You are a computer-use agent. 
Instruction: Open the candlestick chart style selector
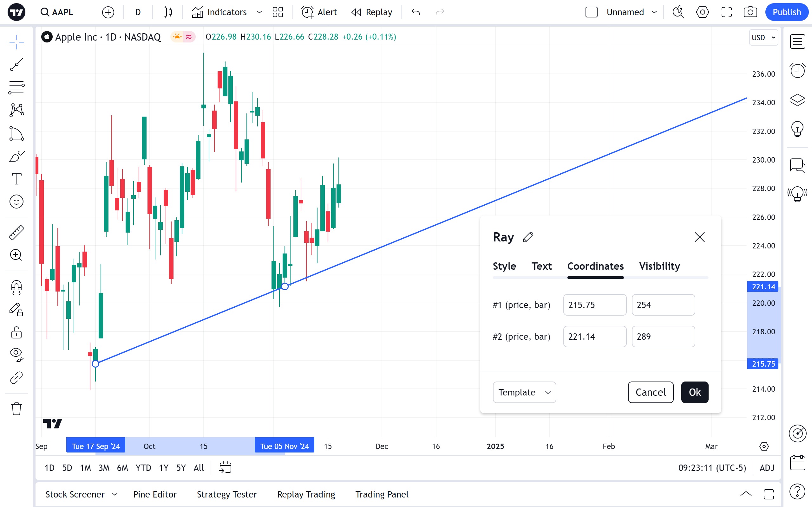click(167, 12)
